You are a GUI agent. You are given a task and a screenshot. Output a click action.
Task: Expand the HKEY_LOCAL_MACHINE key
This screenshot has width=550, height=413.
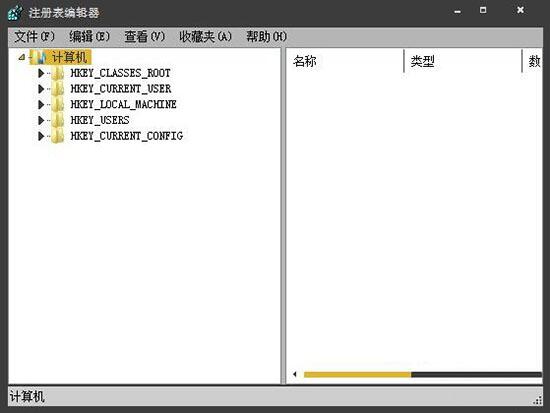click(41, 105)
